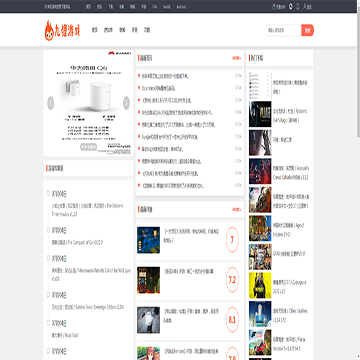Viewport: 360px width, 360px height.
Task: Open the Cities: Skylines cover thumbnail
Action: (x=260, y=314)
